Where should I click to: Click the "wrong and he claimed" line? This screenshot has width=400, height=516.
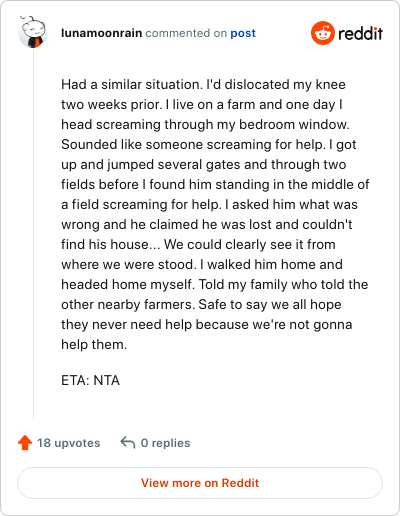[x=207, y=224]
